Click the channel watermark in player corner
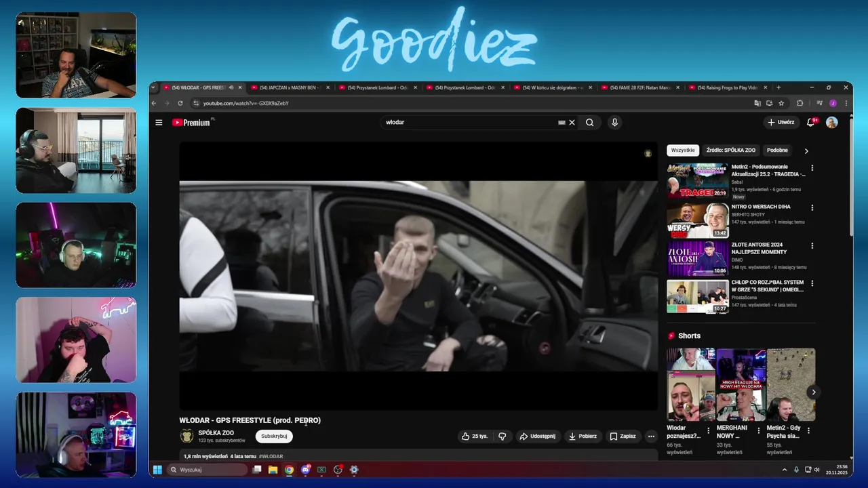Screen dimensions: 868x488 648,154
